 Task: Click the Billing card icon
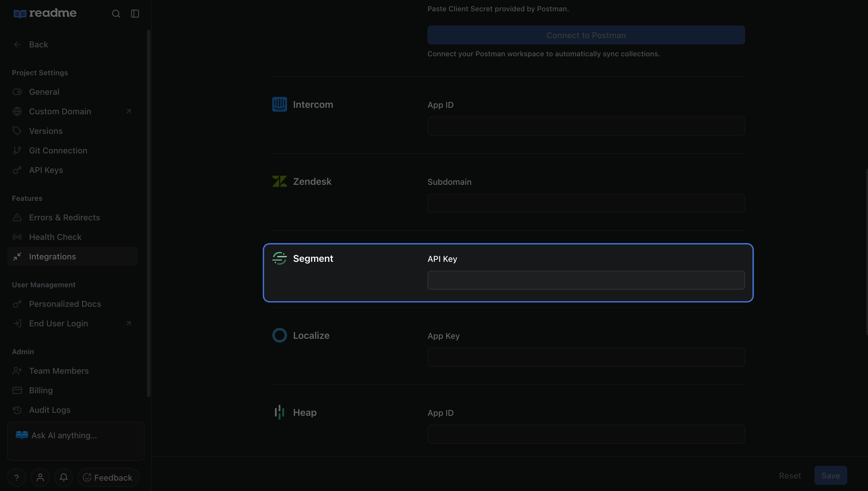pyautogui.click(x=17, y=391)
